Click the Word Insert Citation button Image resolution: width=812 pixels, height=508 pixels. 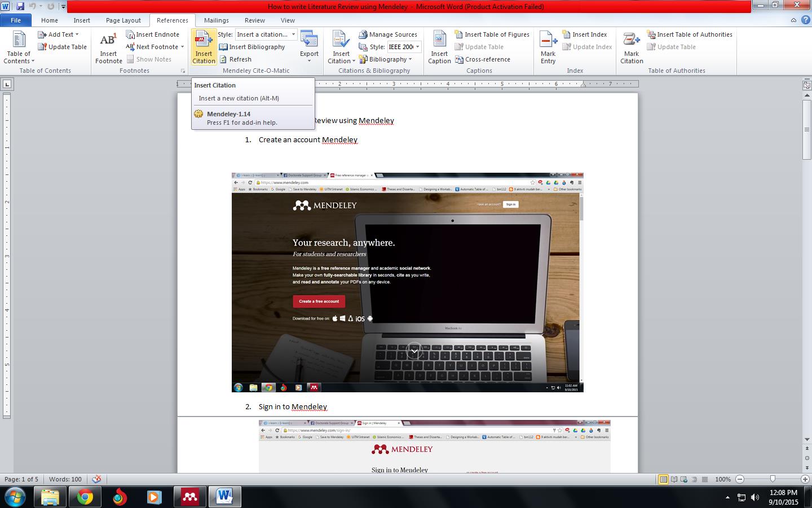pyautogui.click(x=341, y=47)
